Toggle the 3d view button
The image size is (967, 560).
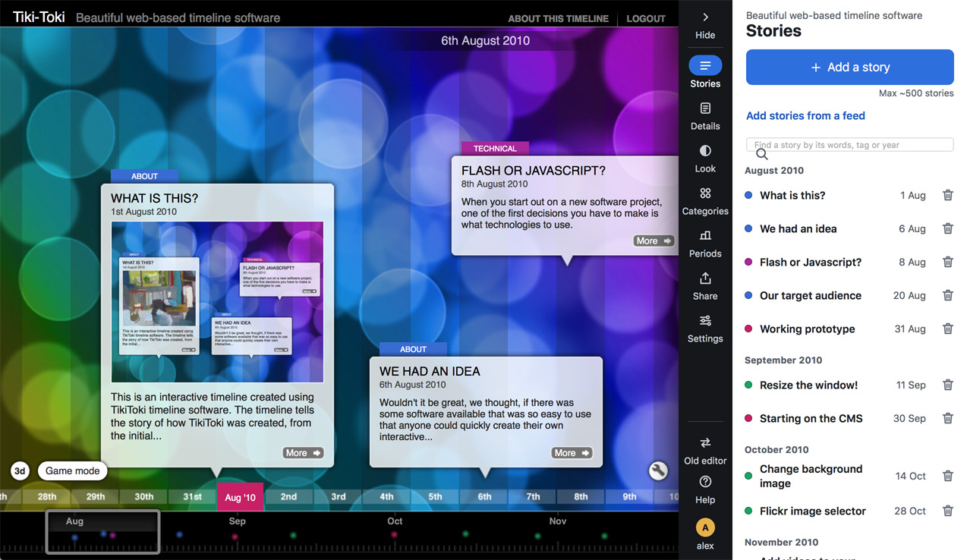[x=20, y=471]
